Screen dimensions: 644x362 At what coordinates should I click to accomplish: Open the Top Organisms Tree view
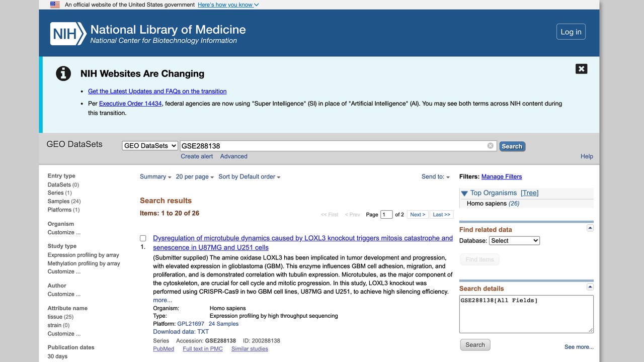pos(530,193)
